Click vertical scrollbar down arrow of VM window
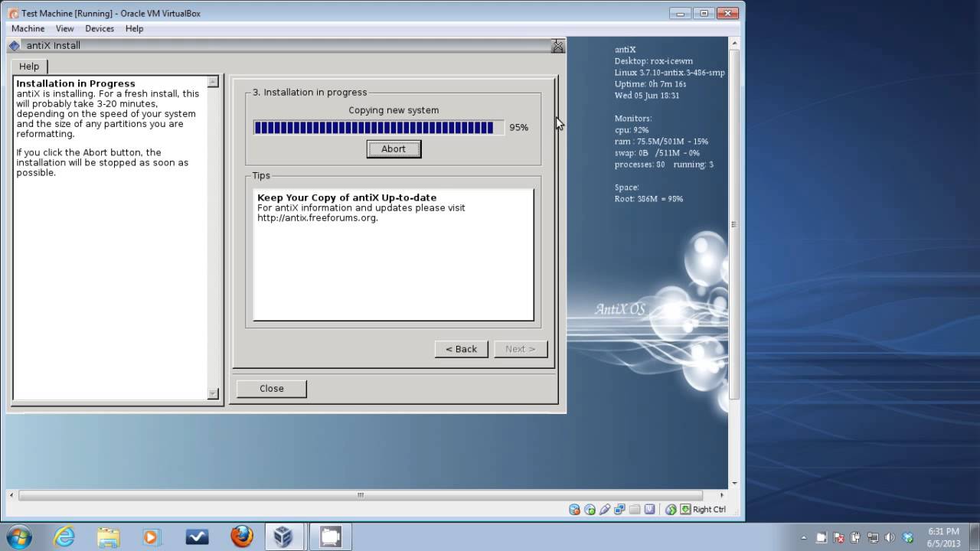This screenshot has height=551, width=980. point(733,483)
